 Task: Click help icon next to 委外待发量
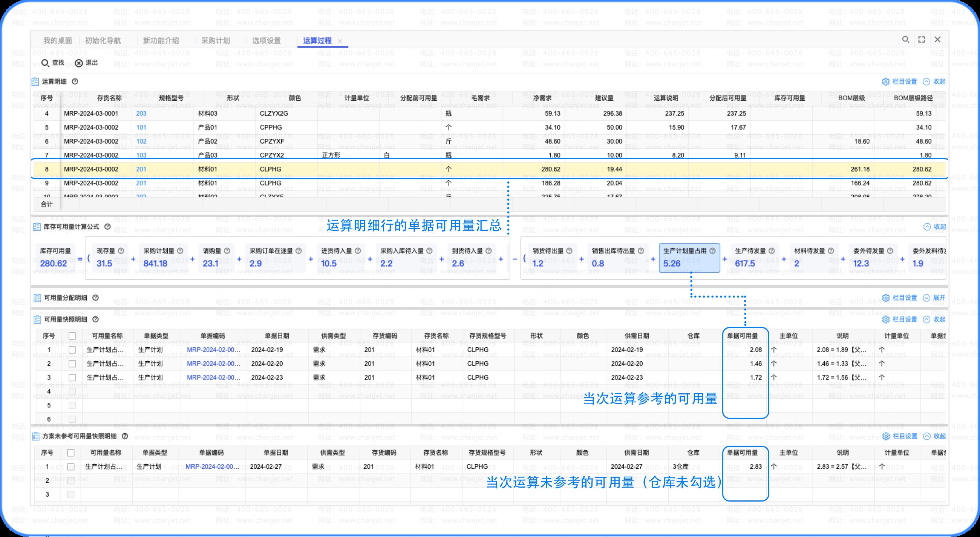coord(891,251)
